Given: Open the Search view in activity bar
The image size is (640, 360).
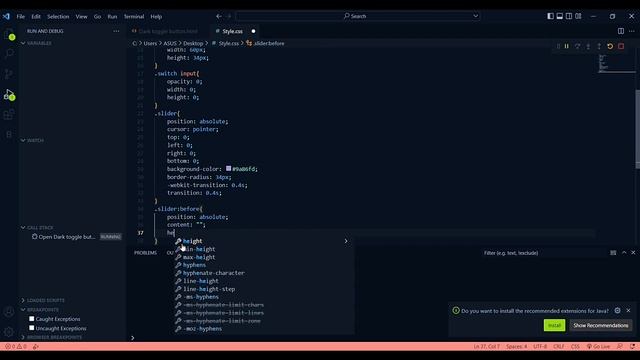Looking at the screenshot, I should 9,54.
